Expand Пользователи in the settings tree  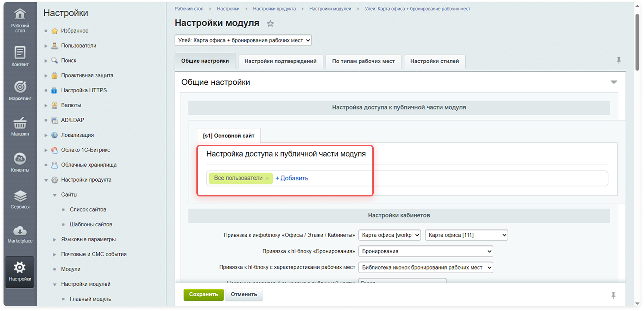tap(46, 46)
